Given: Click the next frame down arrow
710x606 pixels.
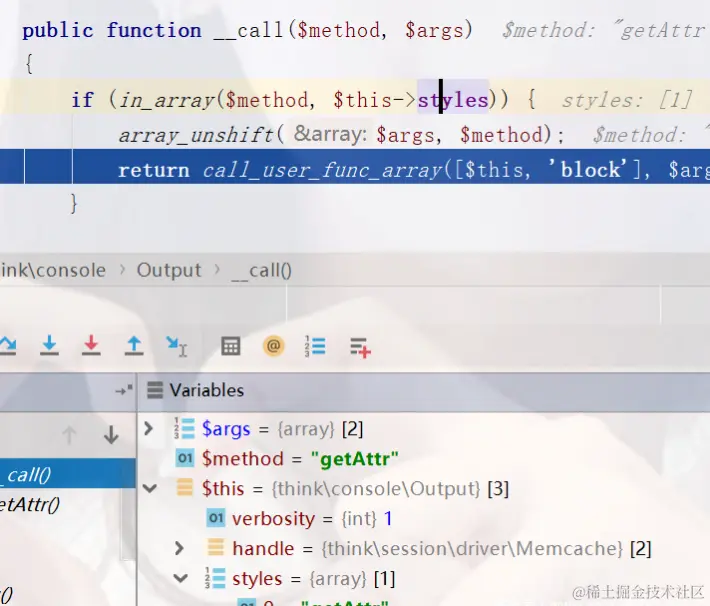Looking at the screenshot, I should [x=111, y=435].
